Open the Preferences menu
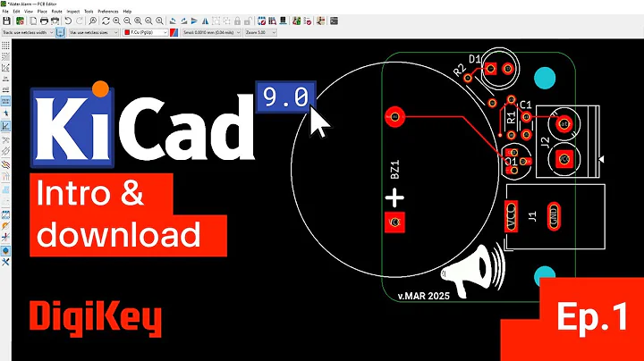 (108, 12)
